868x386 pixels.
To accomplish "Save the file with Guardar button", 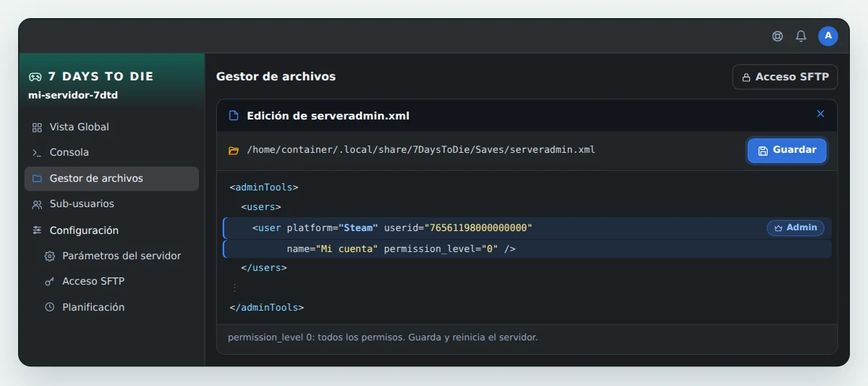I will coord(787,151).
